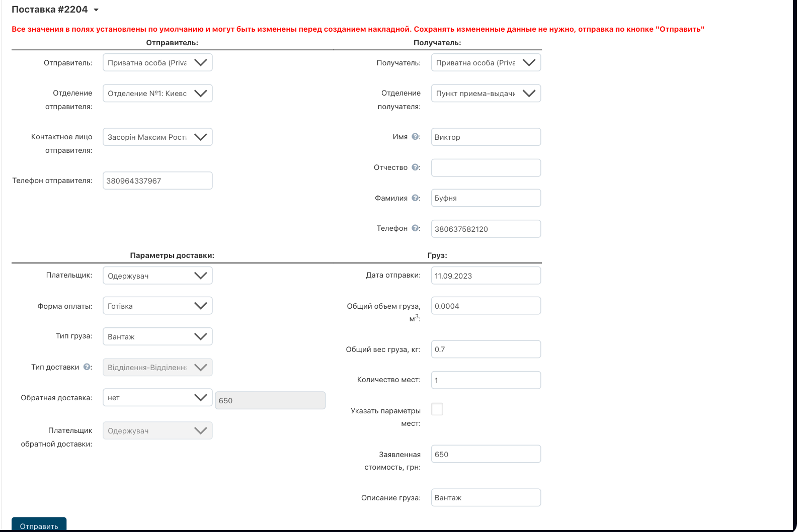Open the Поставка #2204 dropdown caret

(x=96, y=10)
